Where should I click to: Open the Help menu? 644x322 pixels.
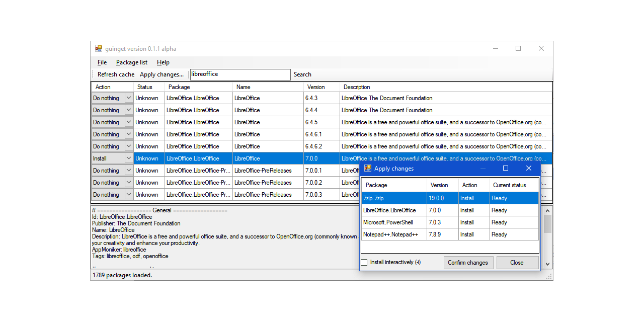coord(163,62)
